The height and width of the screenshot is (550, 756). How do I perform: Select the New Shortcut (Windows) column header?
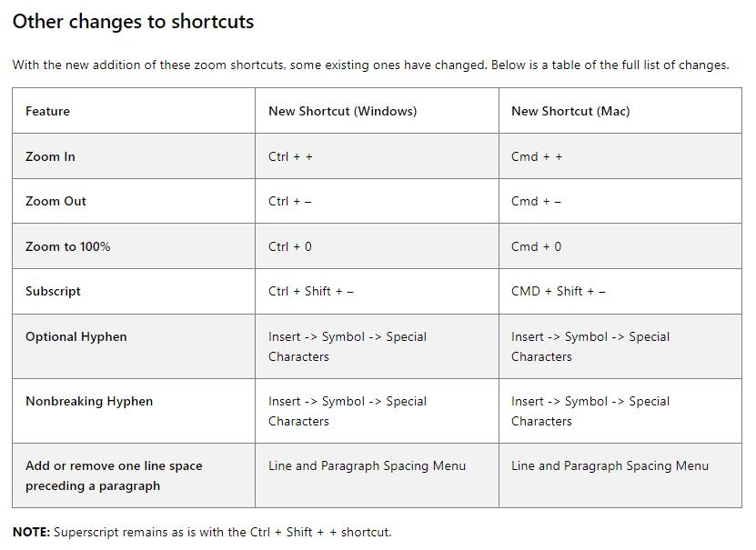[342, 111]
